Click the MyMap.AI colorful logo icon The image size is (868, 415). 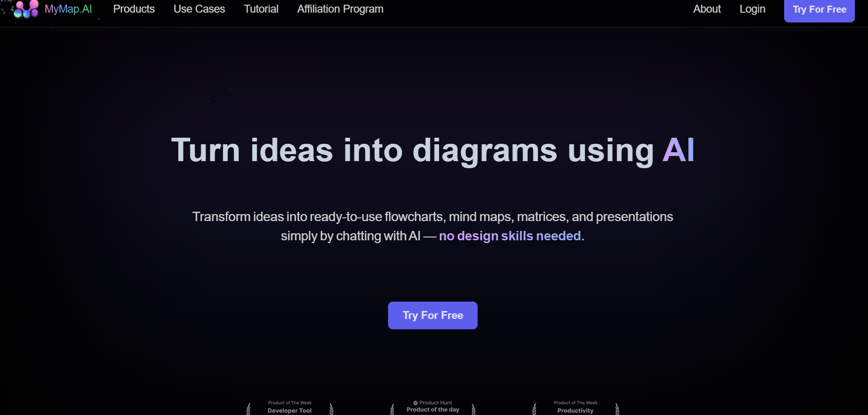point(26,9)
